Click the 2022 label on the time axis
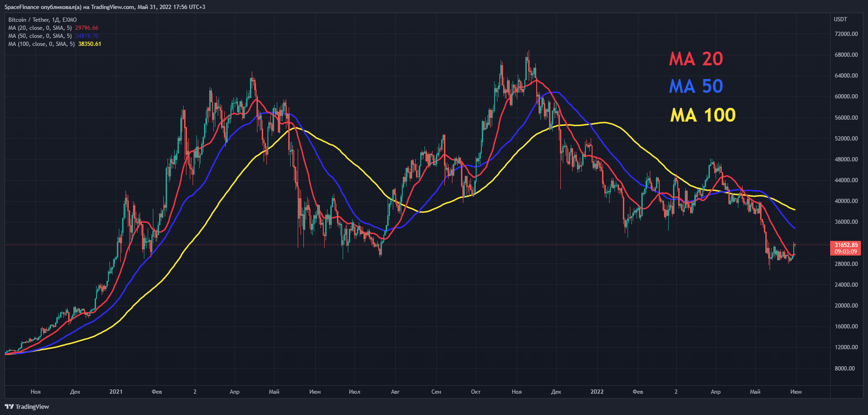 (597, 392)
